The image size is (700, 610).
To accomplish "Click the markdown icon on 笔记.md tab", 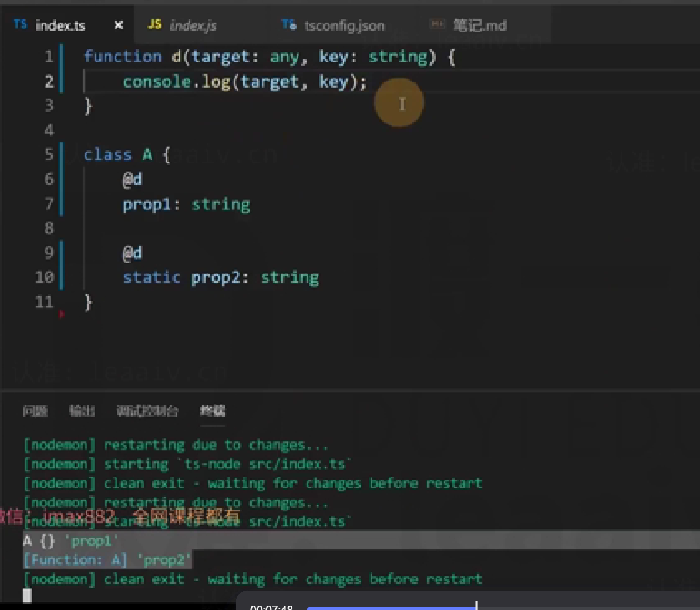I will point(437,24).
